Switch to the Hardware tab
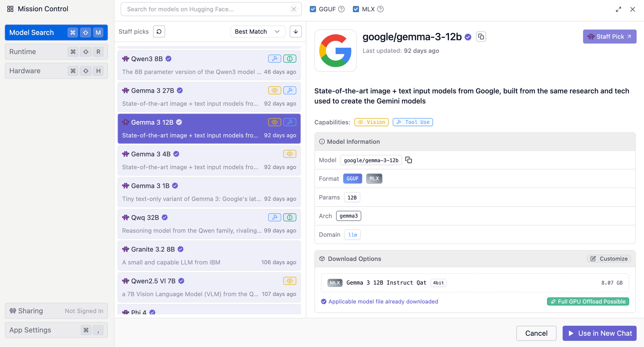The width and height of the screenshot is (644, 347). tap(56, 71)
